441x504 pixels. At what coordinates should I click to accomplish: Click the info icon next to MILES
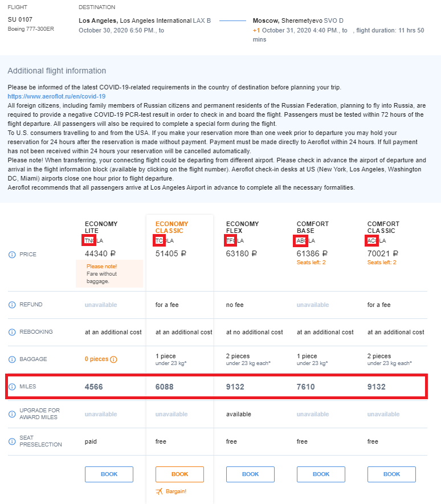coord(12,387)
